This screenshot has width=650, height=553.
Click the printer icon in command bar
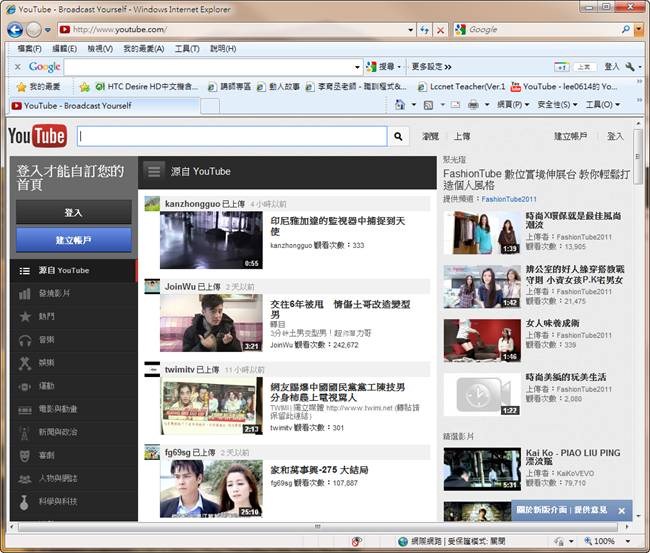[473, 105]
